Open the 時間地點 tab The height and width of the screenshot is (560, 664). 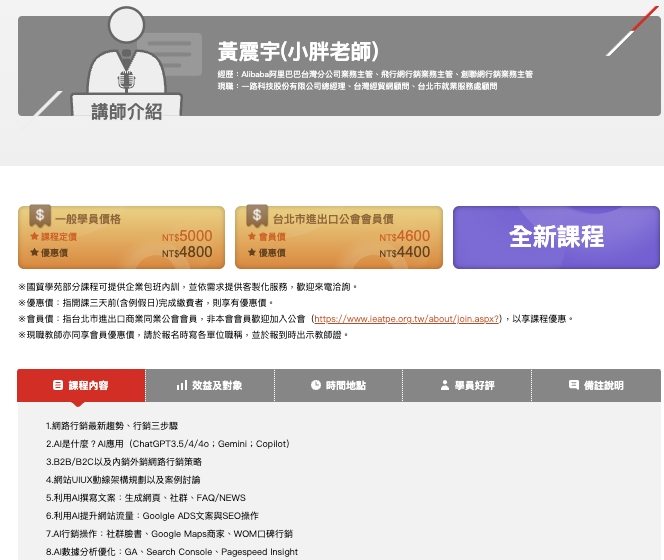(x=338, y=385)
